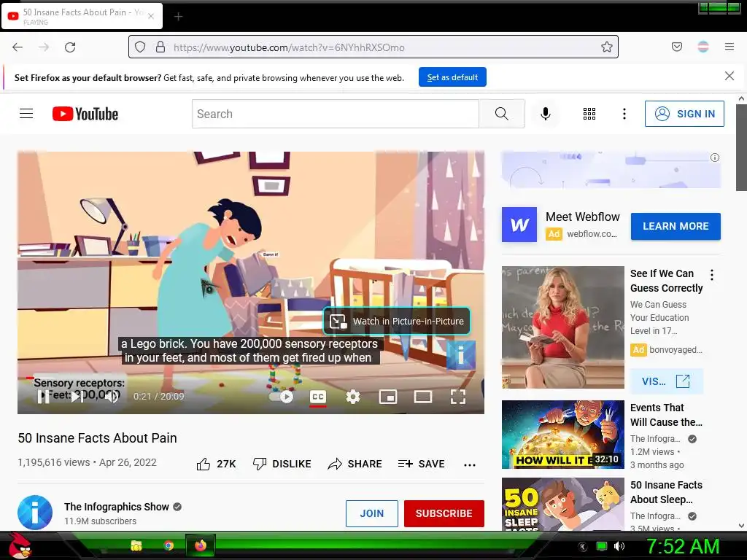Switch to theater mode
The image size is (747, 560).
pyautogui.click(x=422, y=397)
